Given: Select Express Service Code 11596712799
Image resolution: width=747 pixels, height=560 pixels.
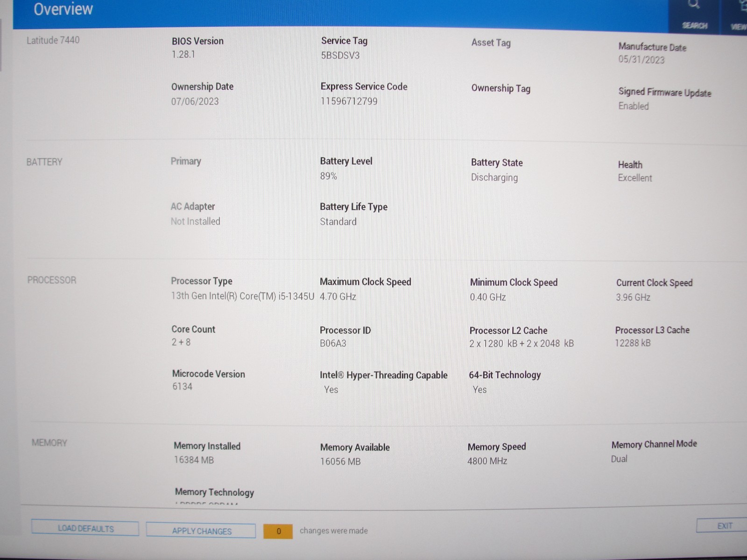Looking at the screenshot, I should tap(349, 101).
